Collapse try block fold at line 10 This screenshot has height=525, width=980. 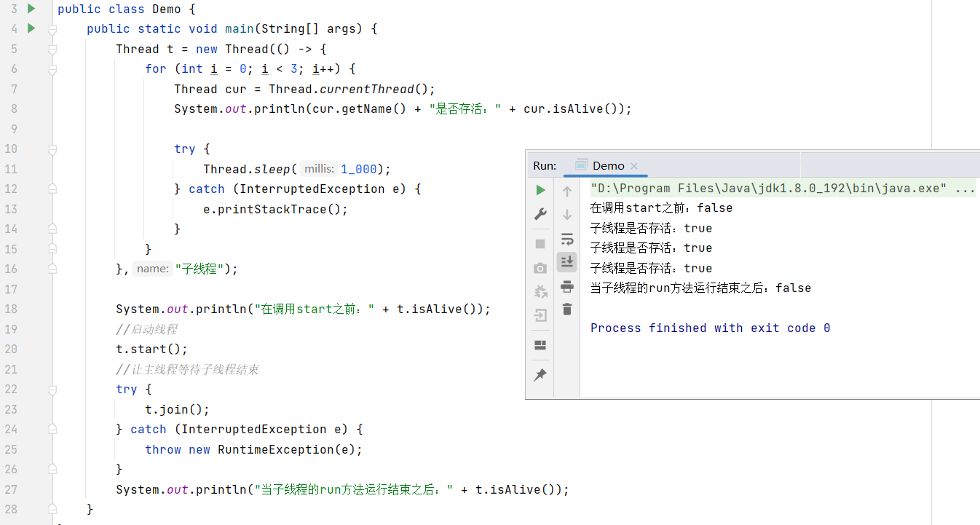tap(52, 149)
